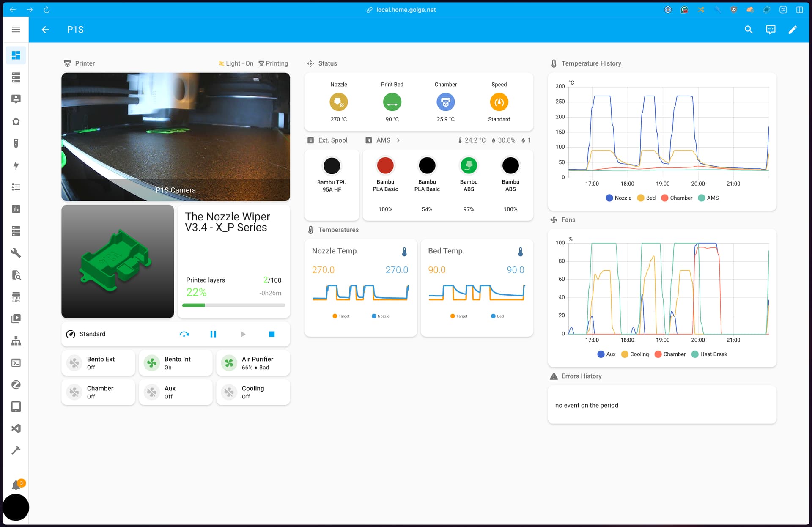The image size is (812, 527).
Task: Click the Speed Standard status icon
Action: click(x=499, y=102)
